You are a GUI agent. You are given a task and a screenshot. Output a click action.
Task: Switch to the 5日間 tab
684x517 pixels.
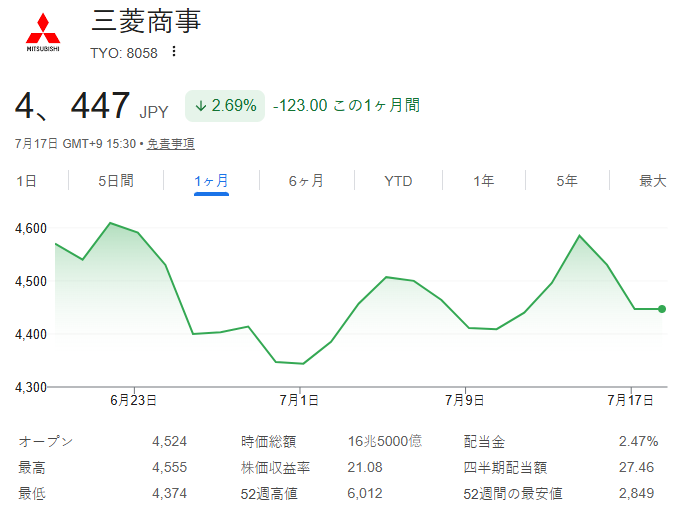[116, 181]
